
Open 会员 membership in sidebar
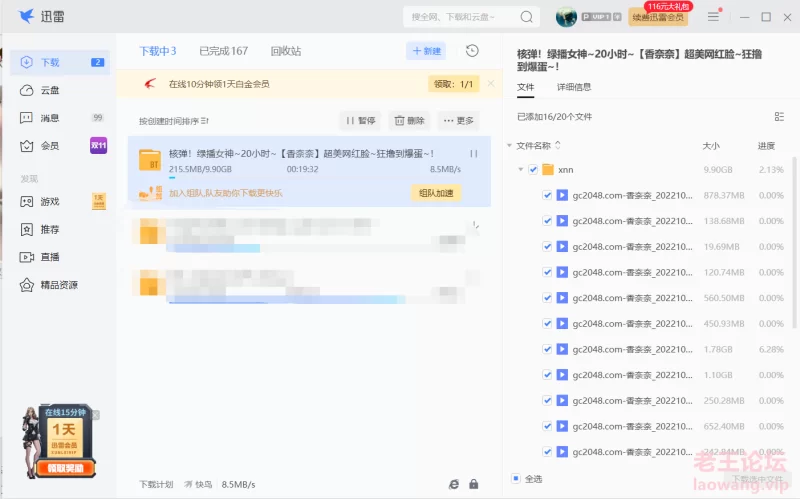coord(60,146)
